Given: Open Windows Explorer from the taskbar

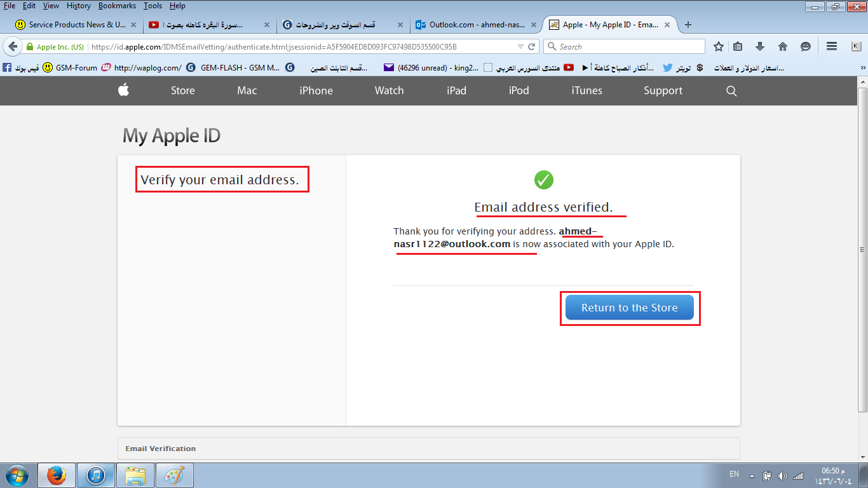Looking at the screenshot, I should (x=135, y=475).
